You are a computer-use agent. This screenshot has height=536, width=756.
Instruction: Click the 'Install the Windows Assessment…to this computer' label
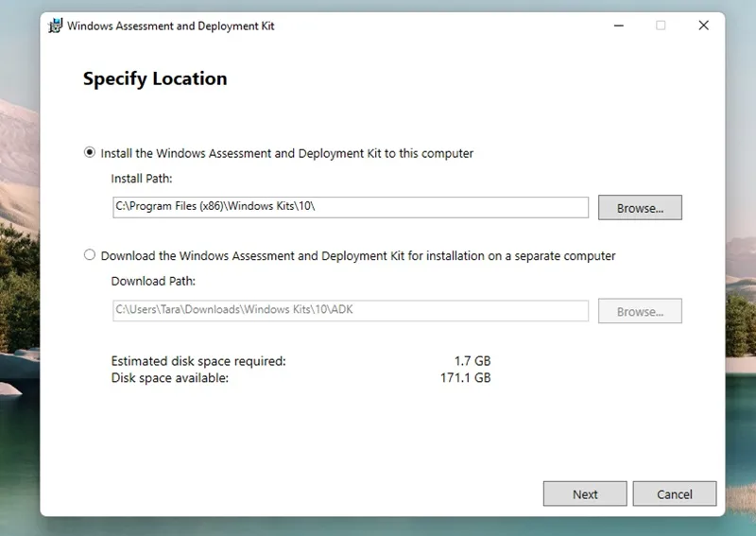287,153
